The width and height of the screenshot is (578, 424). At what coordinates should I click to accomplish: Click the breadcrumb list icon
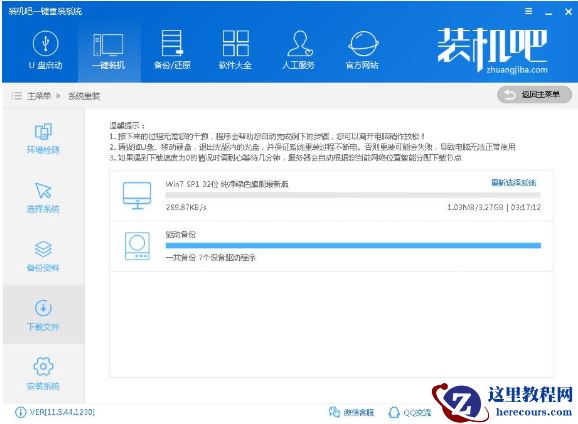point(16,96)
